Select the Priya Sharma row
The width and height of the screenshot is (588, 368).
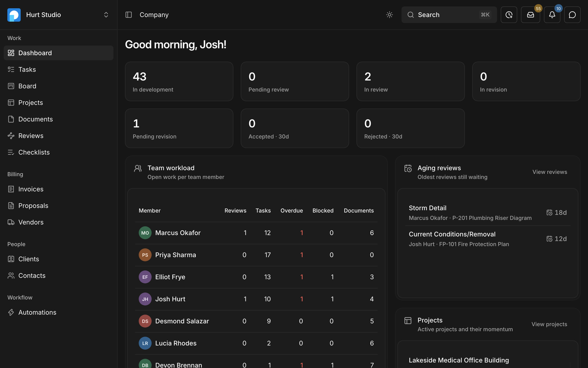[256, 255]
